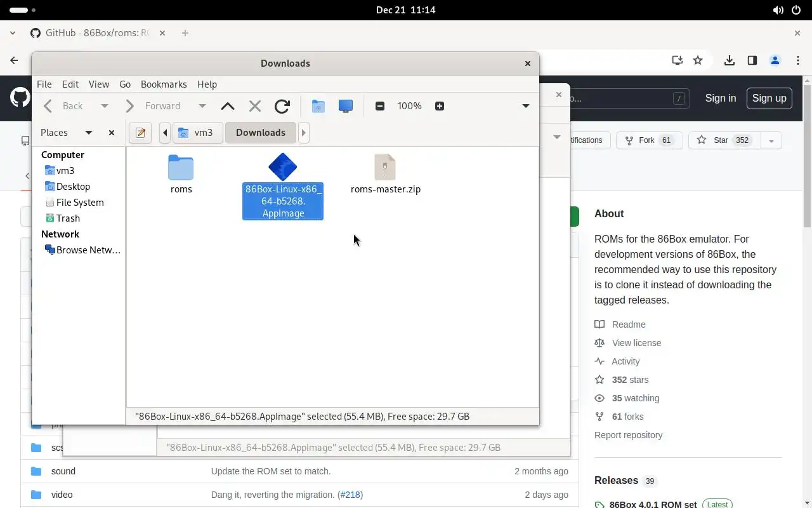Open the Back history dropdown arrow

[x=105, y=106]
